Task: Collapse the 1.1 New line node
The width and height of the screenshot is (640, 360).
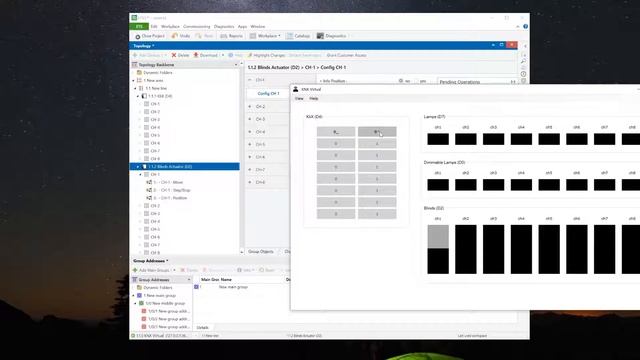Action: (x=136, y=88)
